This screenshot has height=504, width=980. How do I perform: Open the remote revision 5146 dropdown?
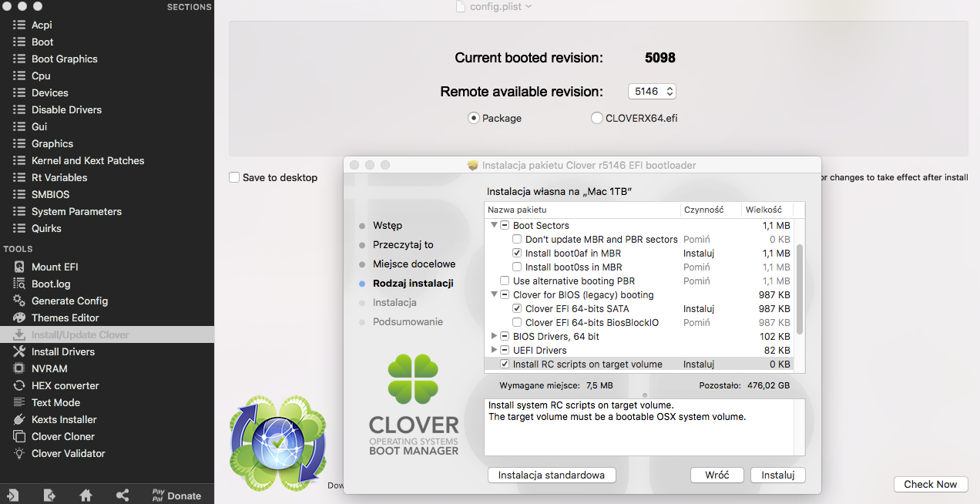point(652,91)
